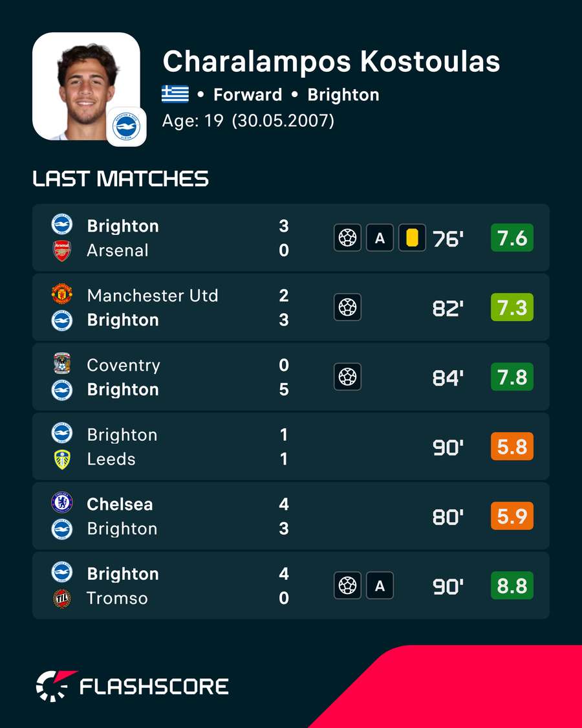Screen dimensions: 582x728
Task: Click the yellow card icon in Arsenal row
Action: pyautogui.click(x=412, y=237)
